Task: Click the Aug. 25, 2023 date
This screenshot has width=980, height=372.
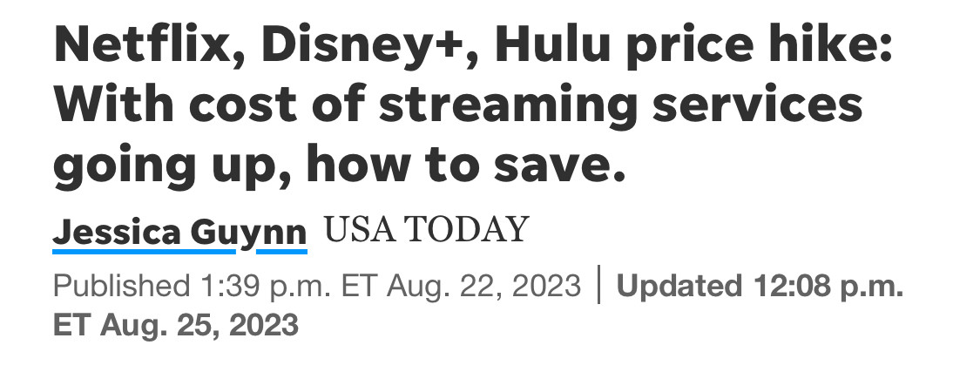Action: tap(199, 326)
